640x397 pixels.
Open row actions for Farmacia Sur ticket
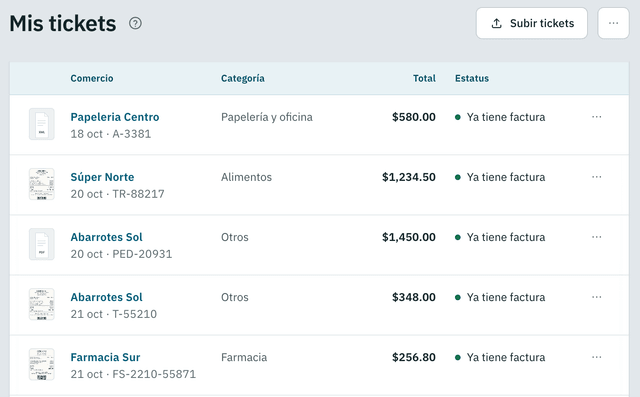[x=596, y=357]
